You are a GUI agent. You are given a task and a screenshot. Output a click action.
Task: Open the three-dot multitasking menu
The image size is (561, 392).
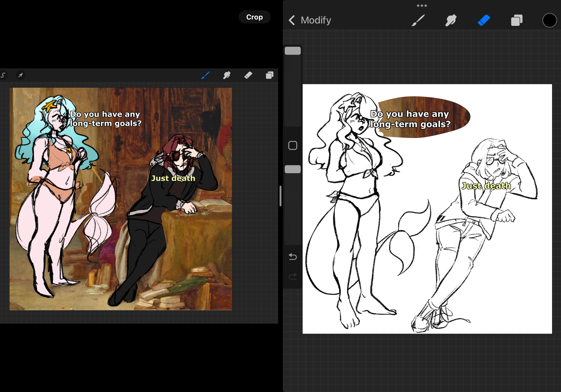click(422, 6)
